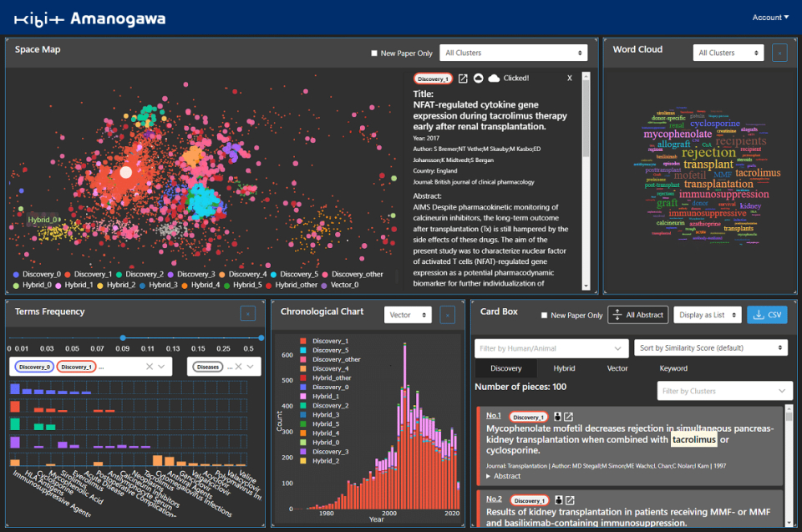
Task: Toggle Discovery_1 legend entry in Space Map
Action: [x=88, y=274]
